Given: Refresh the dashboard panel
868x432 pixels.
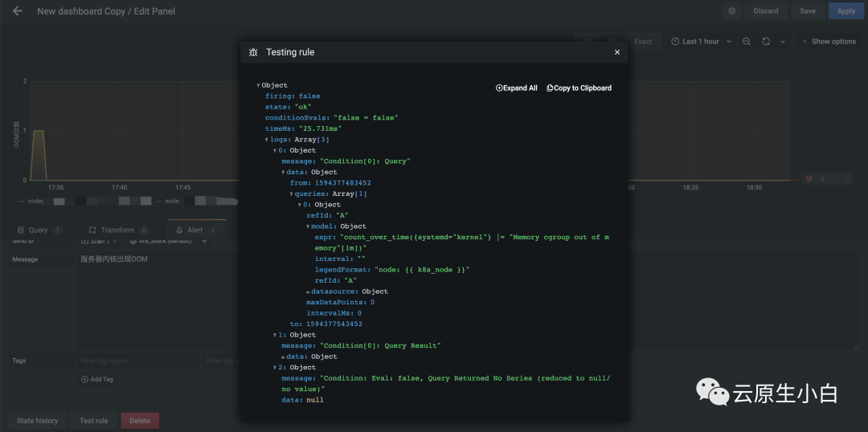Looking at the screenshot, I should [766, 42].
